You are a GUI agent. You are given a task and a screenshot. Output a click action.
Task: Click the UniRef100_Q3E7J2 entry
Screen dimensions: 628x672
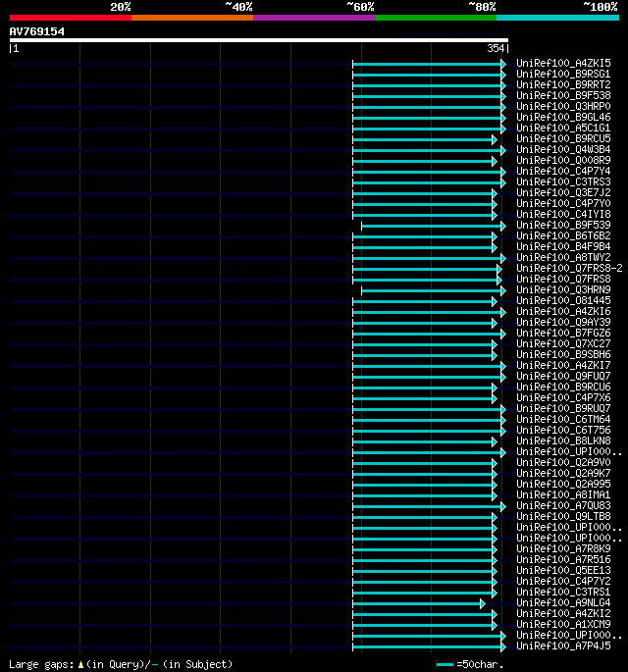(x=563, y=192)
